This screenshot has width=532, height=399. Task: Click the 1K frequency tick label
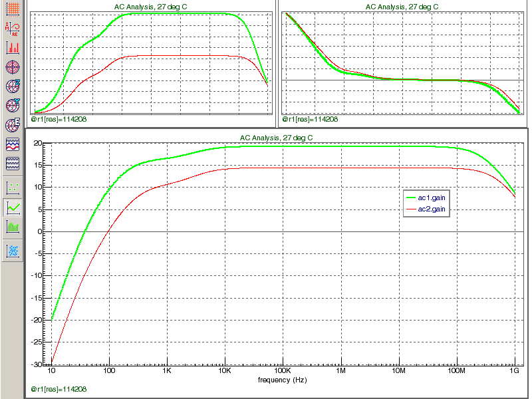167,370
